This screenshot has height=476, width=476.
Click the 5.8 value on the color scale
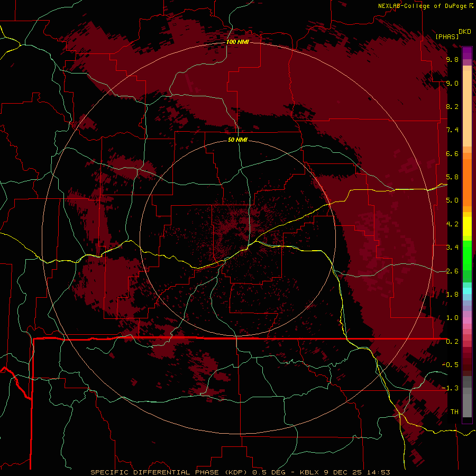(x=452, y=177)
